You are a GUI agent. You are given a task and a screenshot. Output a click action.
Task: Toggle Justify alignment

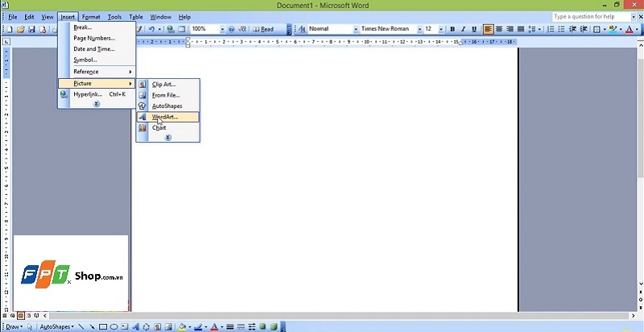click(520, 29)
